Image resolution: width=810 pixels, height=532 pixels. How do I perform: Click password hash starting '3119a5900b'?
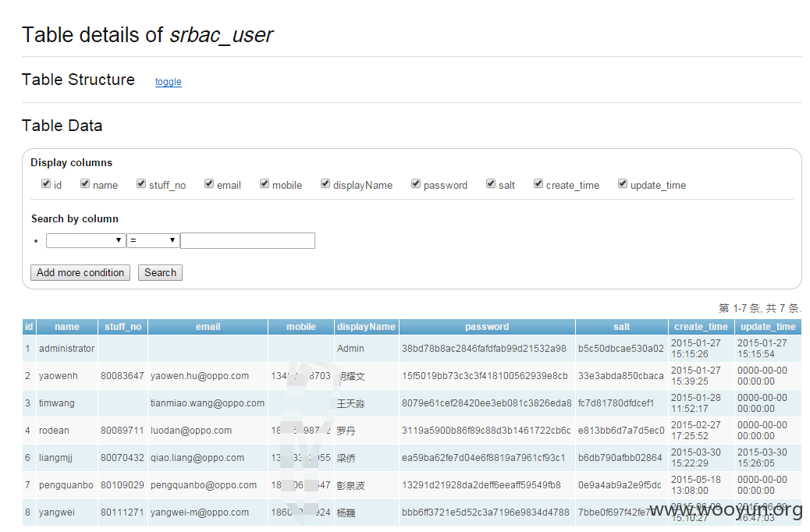pos(486,431)
